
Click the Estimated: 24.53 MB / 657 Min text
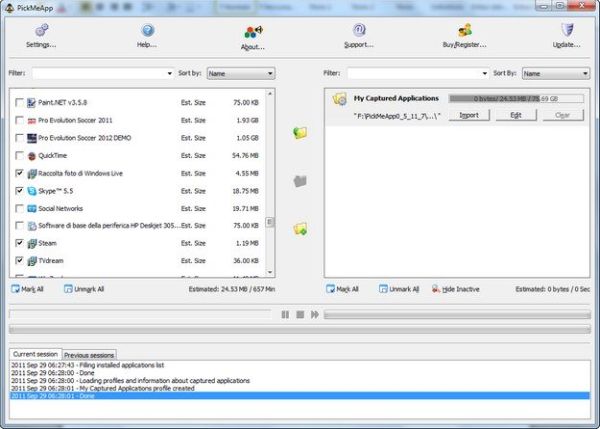pos(232,289)
